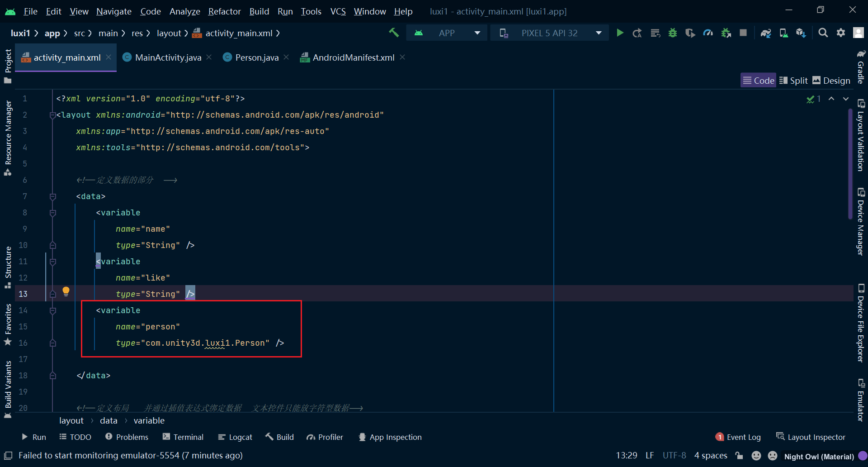Open the File menu
The width and height of the screenshot is (868, 467).
(x=30, y=11)
